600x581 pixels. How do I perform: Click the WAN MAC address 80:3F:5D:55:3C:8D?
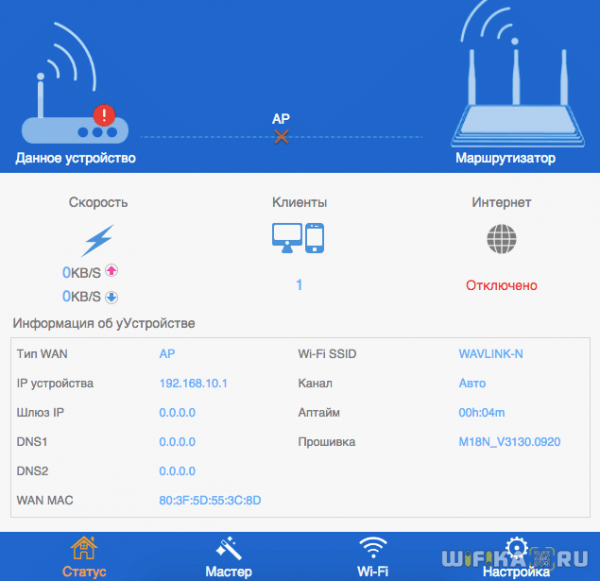click(x=210, y=500)
